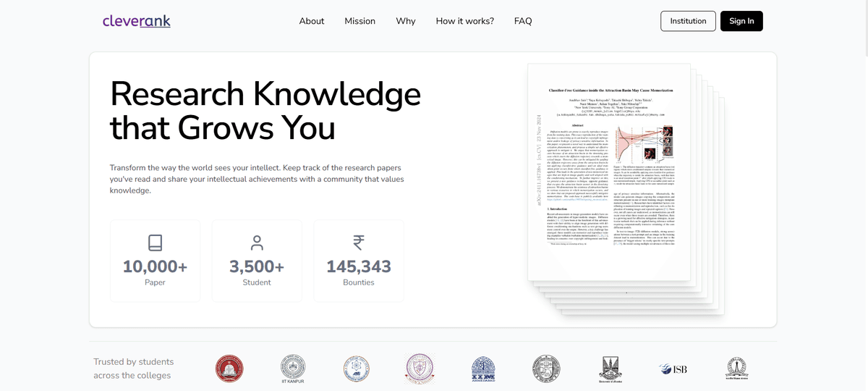The width and height of the screenshot is (868, 391).
Task: Click the figure chart in the paper preview
Action: [643, 144]
